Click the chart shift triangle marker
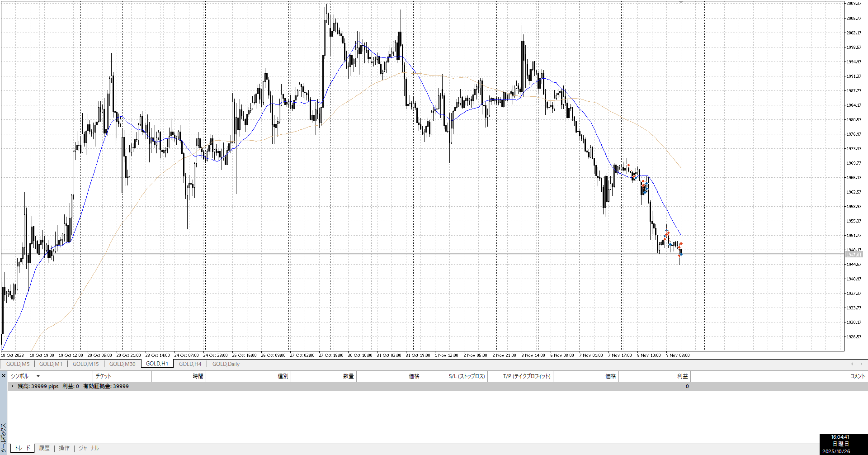868x455 pixels. (x=681, y=2)
